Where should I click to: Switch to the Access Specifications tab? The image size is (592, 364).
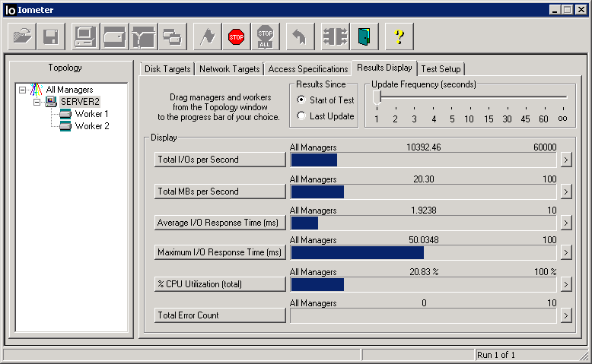click(307, 69)
